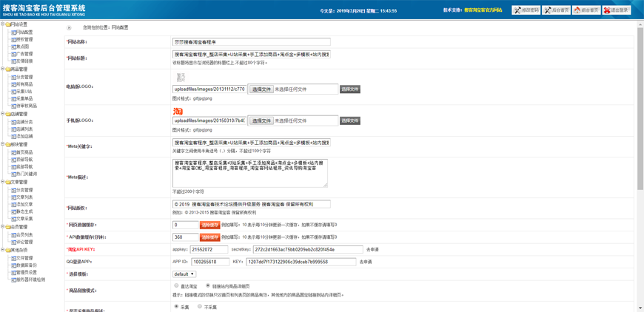
Task: Focus the Meta关键字 input field
Action: tap(252, 143)
